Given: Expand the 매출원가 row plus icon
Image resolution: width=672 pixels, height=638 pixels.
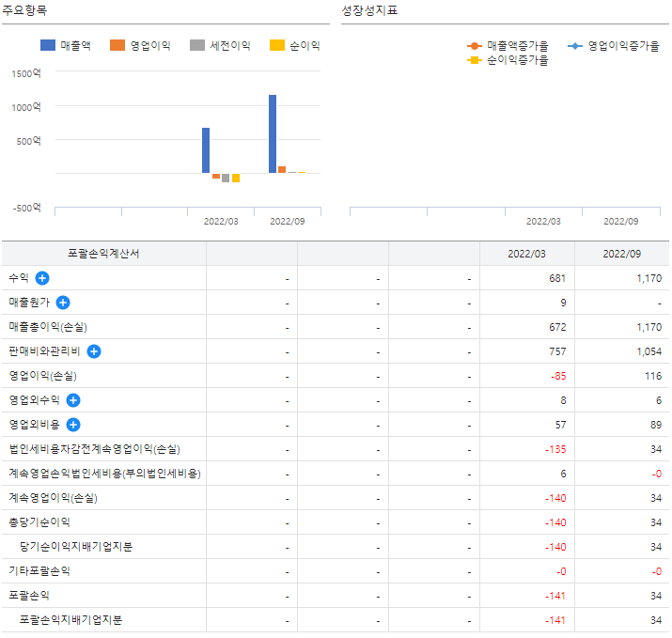Looking at the screenshot, I should pyautogui.click(x=63, y=303).
